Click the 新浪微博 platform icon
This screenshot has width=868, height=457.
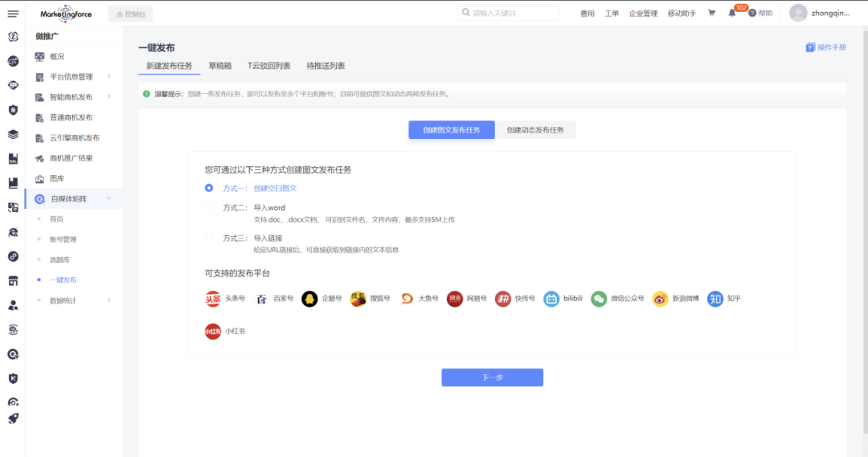660,299
